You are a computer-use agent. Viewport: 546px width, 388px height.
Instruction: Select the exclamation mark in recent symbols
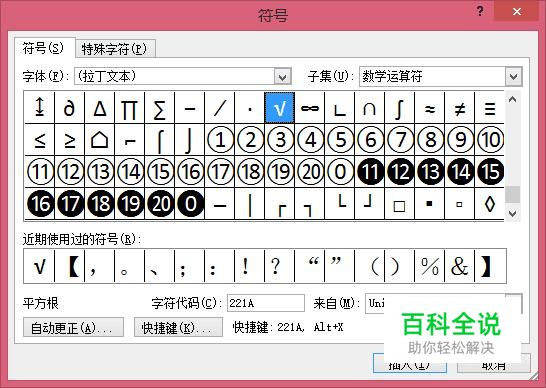(x=250, y=266)
